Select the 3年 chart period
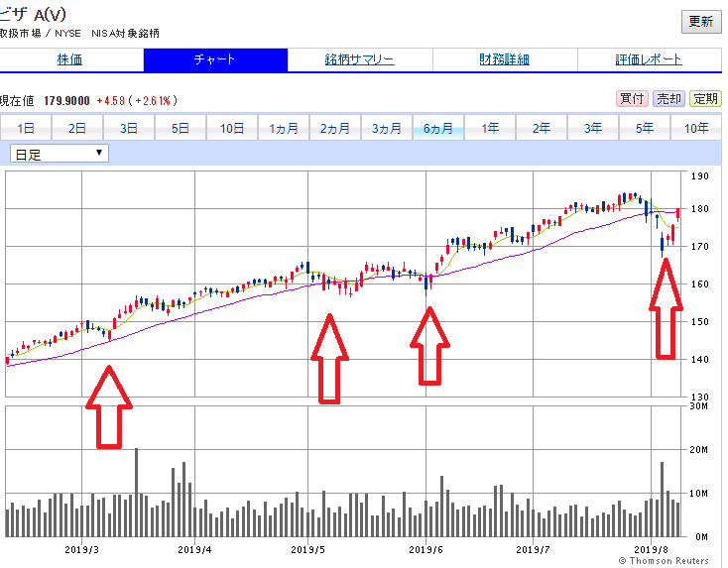 click(593, 128)
